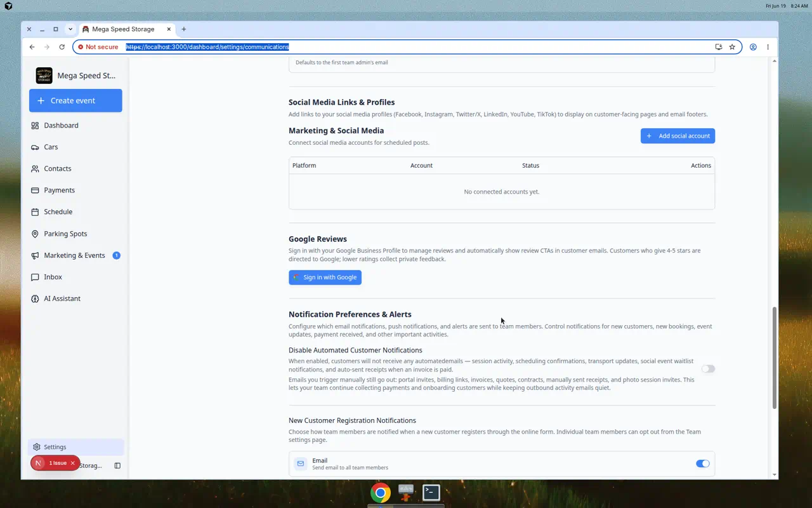
Task: Open the middle dock application icon
Action: pyautogui.click(x=406, y=492)
